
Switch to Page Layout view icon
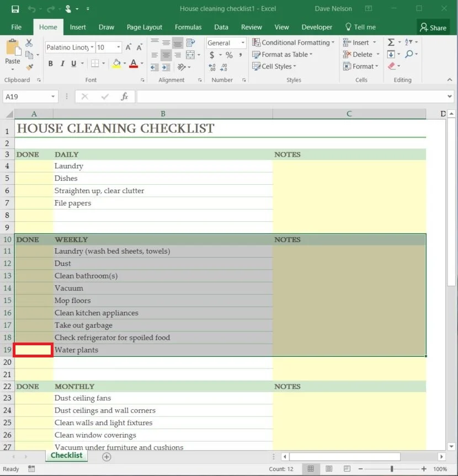coord(329,469)
